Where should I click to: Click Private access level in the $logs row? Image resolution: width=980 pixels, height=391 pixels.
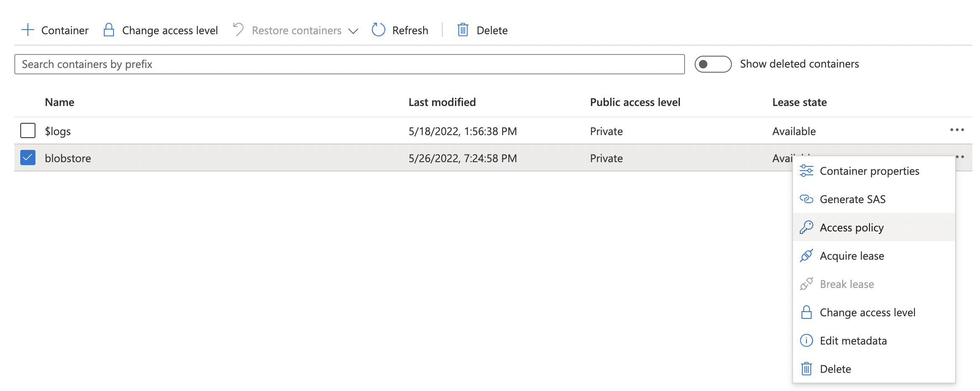[x=606, y=131]
